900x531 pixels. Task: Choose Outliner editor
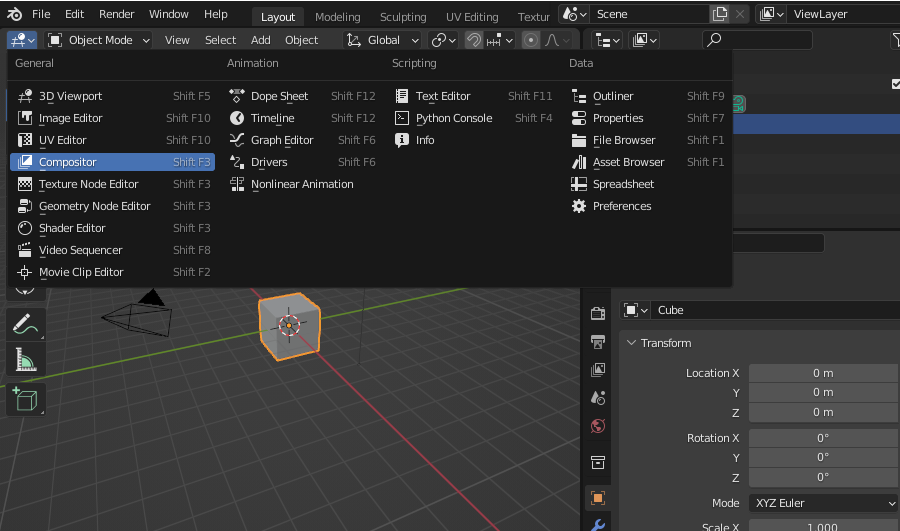click(x=648, y=96)
